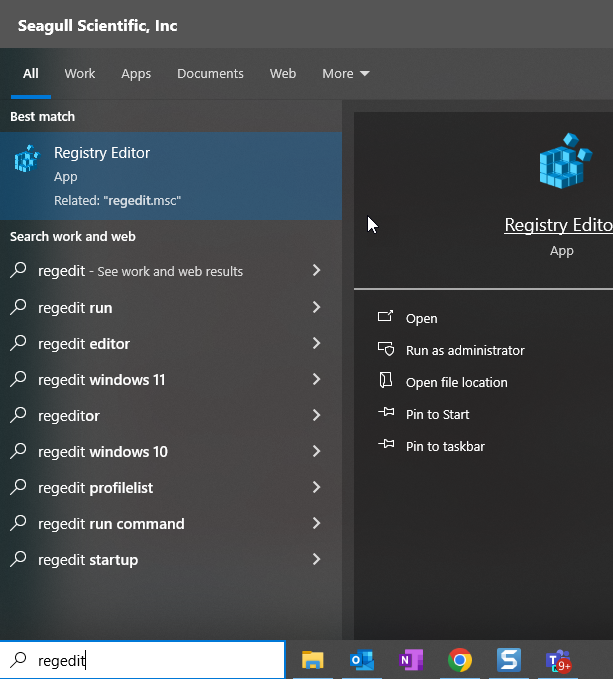Open File Explorer from the taskbar

313,660
